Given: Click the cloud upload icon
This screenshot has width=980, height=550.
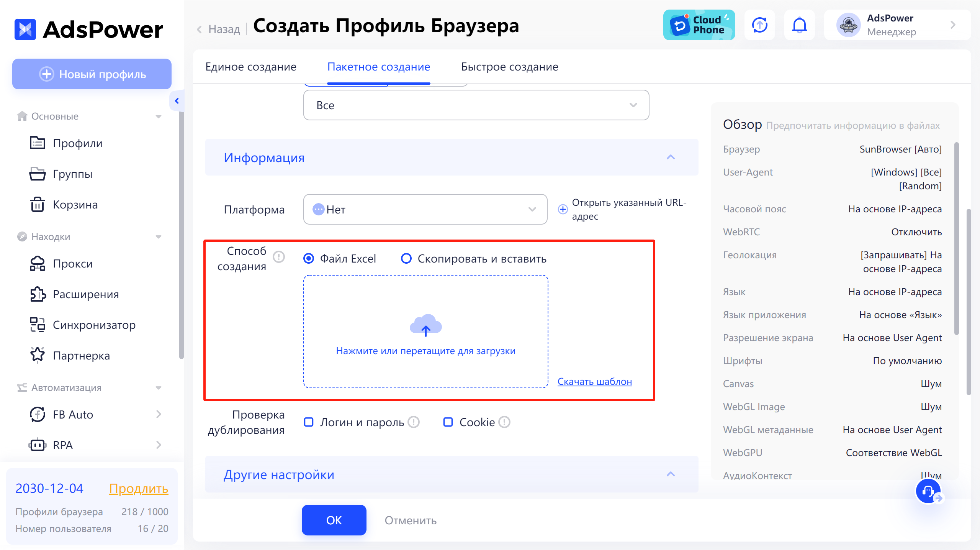Looking at the screenshot, I should click(426, 325).
